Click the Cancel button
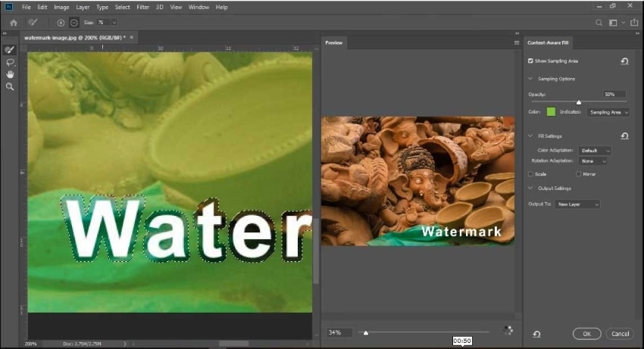This screenshot has width=644, height=349. point(620,334)
